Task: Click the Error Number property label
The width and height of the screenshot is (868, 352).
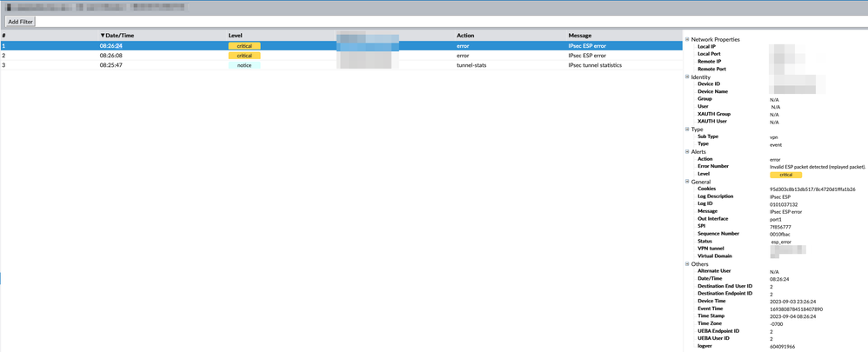Action: [x=713, y=166]
